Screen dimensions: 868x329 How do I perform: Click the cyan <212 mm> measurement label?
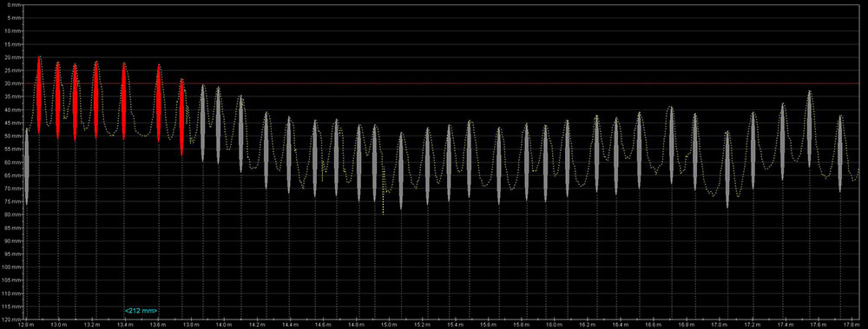[x=141, y=310]
